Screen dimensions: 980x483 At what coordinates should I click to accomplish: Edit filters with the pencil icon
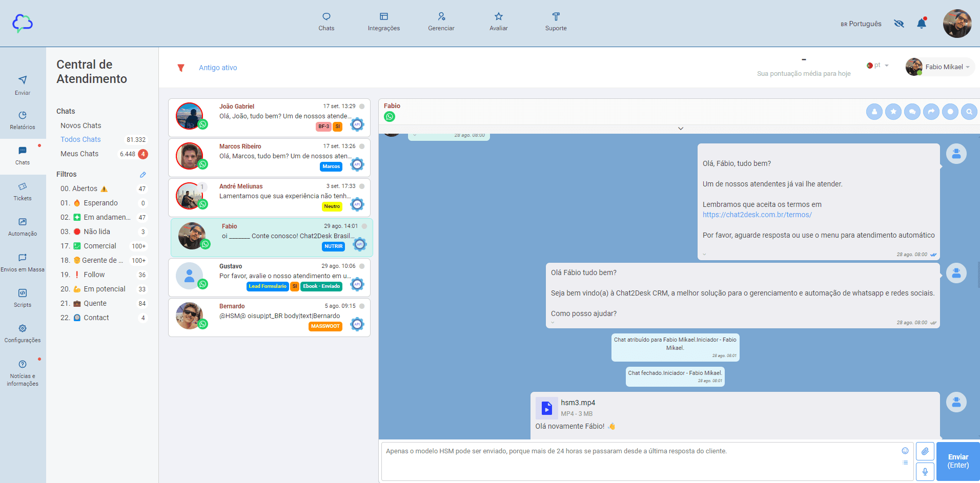(143, 175)
